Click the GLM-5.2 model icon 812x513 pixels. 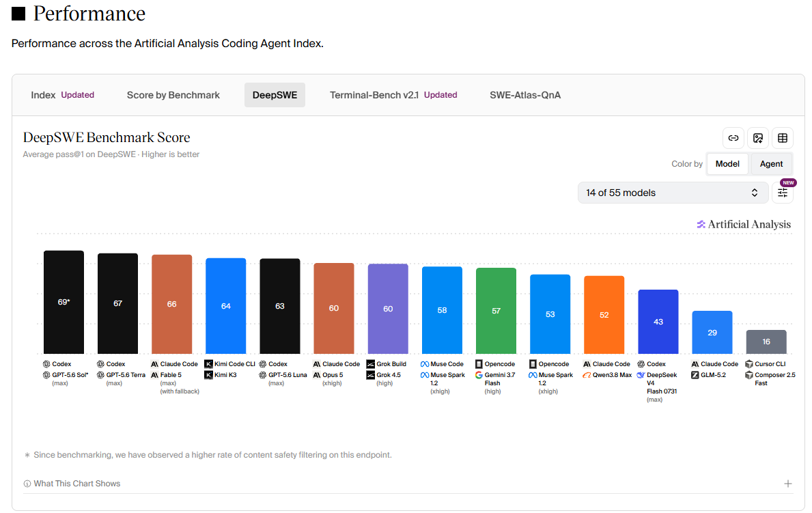coord(695,375)
